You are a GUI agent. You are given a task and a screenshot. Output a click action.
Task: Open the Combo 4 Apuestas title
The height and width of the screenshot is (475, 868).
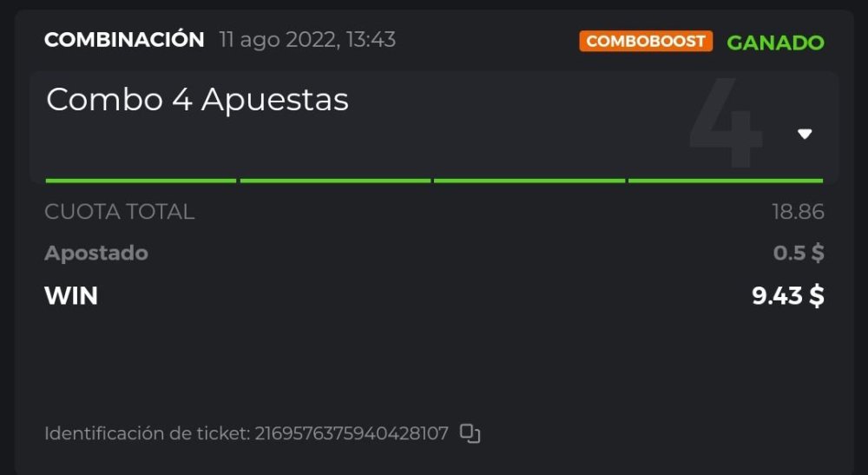pyautogui.click(x=197, y=101)
